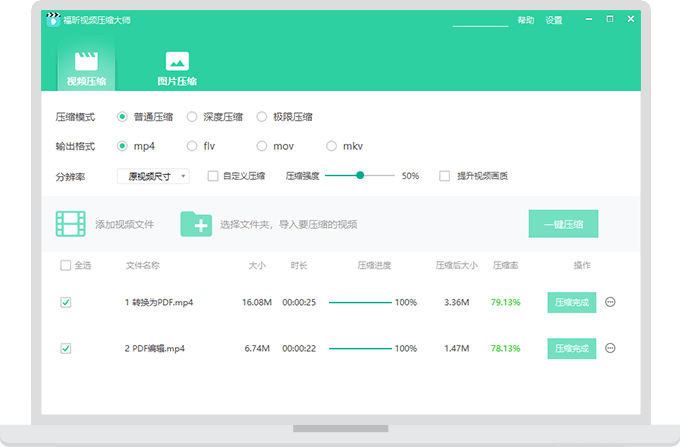Click the 79.13% compression rate value
This screenshot has height=447, width=680.
[x=505, y=302]
